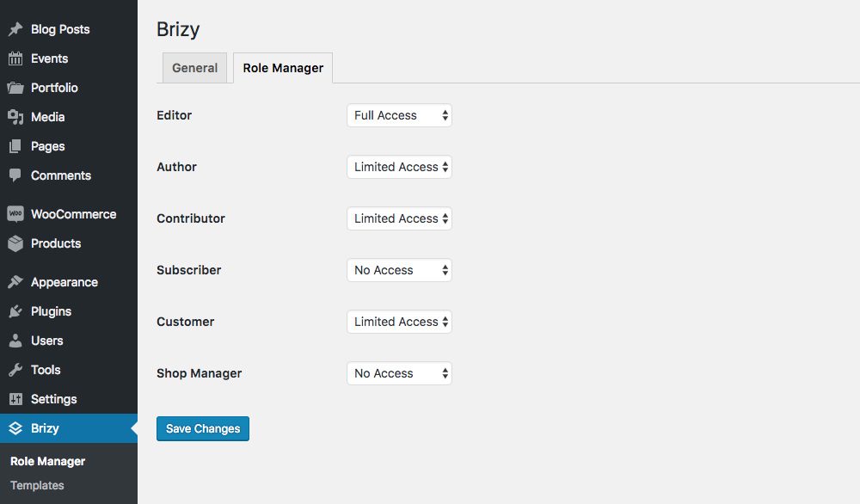The height and width of the screenshot is (504, 860).
Task: Click the Save Changes button
Action: click(203, 428)
